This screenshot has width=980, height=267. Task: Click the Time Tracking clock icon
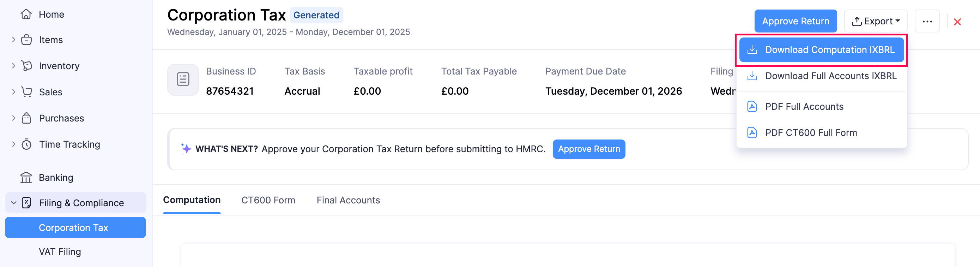[x=26, y=144]
